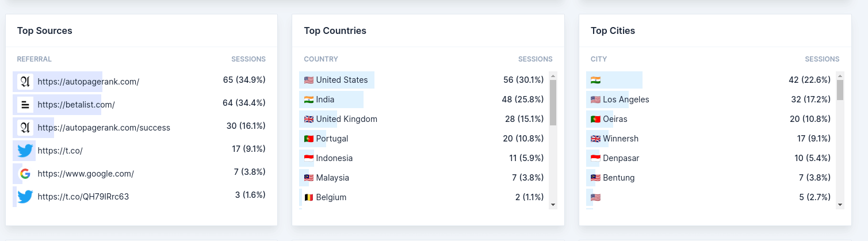Click the autopagerank.com favicon beside https://autopagerank.com/
Image resolution: width=868 pixels, height=241 pixels.
coord(25,82)
